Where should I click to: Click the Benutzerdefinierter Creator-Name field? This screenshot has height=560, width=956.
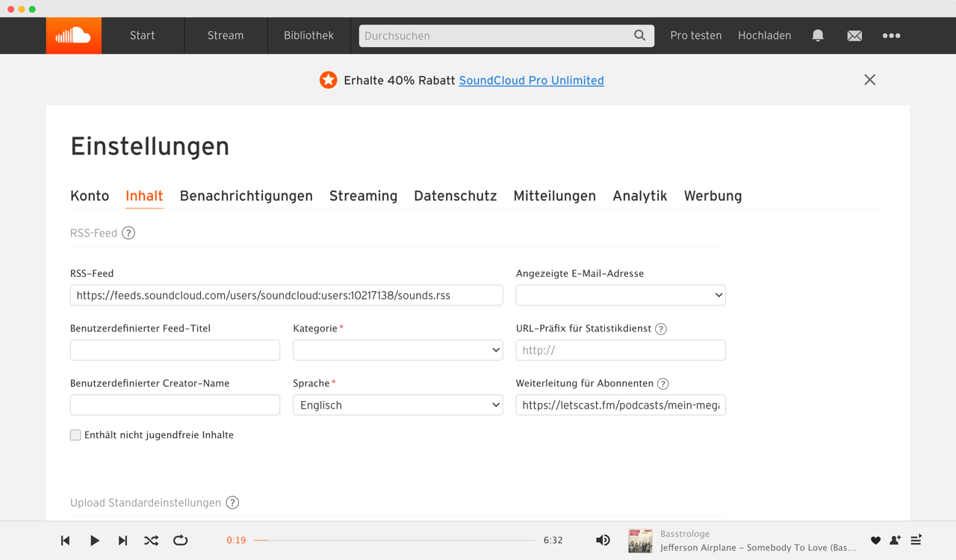[x=175, y=405]
